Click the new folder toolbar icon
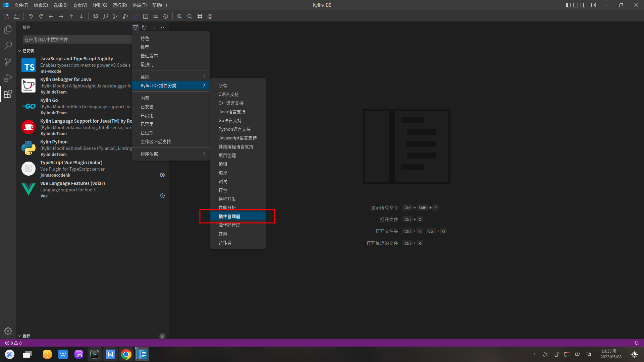 17,16
